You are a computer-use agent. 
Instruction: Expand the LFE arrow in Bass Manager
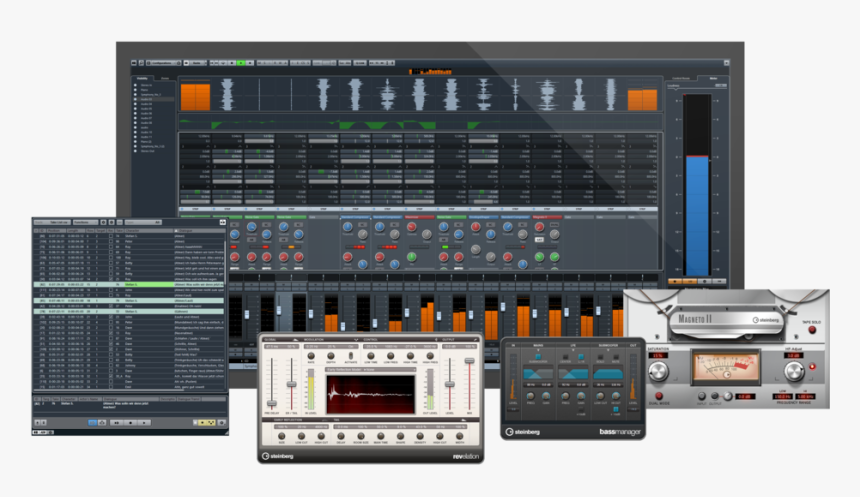click(x=573, y=349)
